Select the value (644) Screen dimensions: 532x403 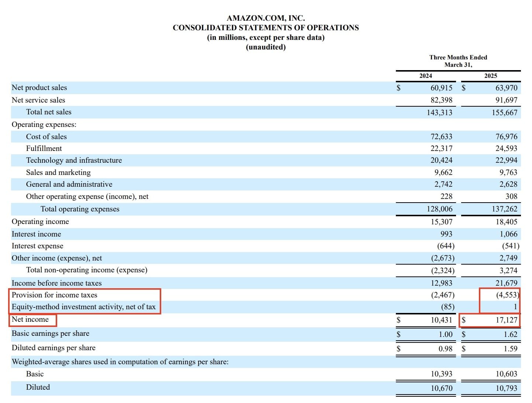[x=446, y=246]
